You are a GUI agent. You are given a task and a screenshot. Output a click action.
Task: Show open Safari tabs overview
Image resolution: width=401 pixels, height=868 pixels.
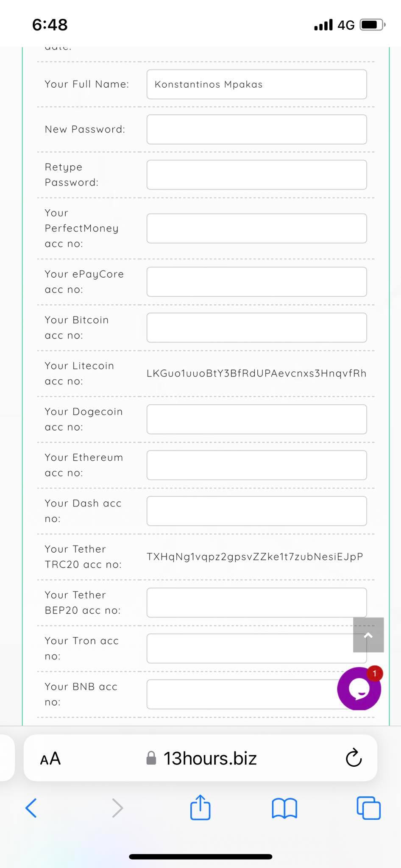coord(368,808)
